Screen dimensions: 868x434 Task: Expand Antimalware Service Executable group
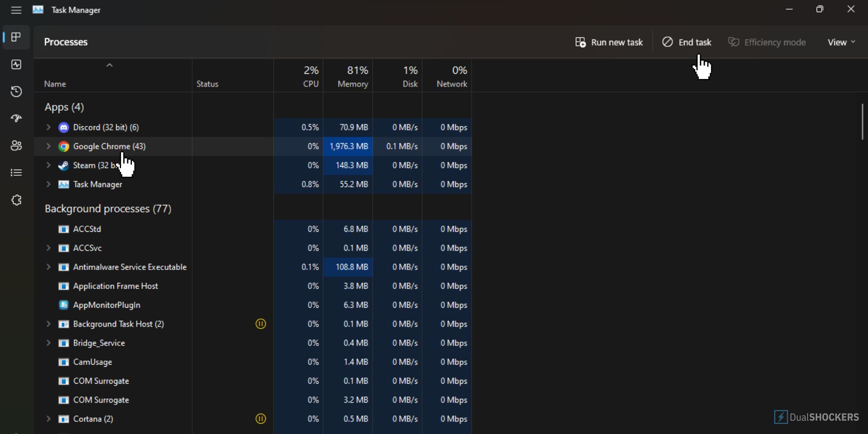[49, 267]
